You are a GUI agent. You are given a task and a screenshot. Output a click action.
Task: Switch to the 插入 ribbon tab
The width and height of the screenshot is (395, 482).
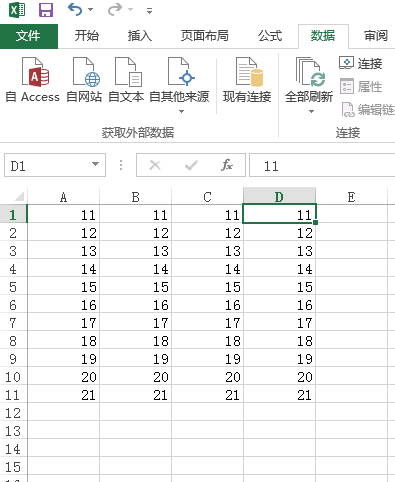point(140,36)
